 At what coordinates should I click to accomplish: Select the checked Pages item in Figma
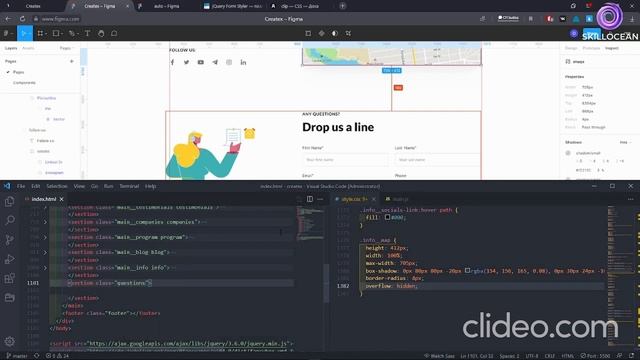18,72
